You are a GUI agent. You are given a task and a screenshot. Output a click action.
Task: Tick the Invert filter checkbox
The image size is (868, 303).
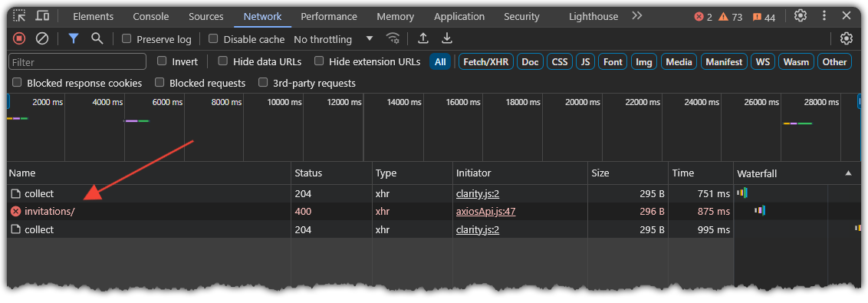[x=162, y=61]
